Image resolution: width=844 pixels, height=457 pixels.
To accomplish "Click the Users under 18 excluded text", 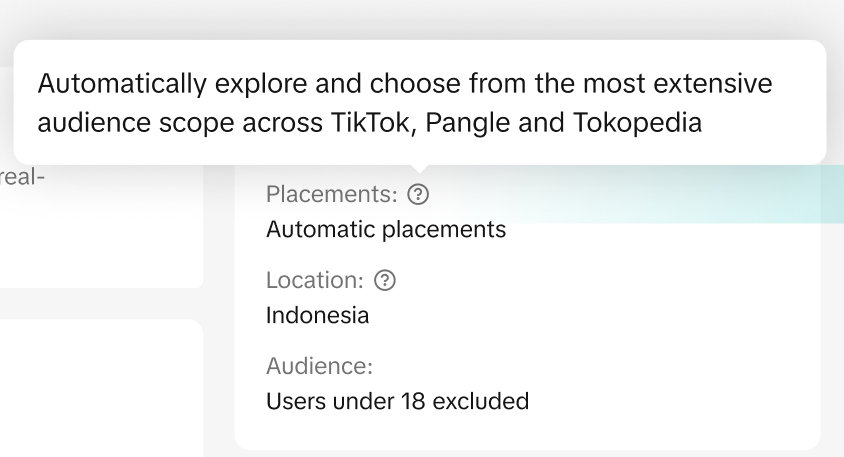I will (x=397, y=402).
